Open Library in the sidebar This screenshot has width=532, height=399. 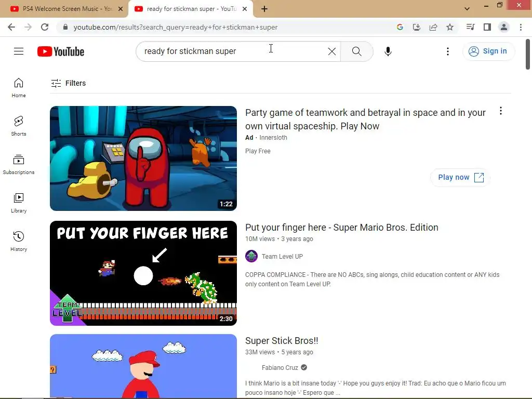19,203
